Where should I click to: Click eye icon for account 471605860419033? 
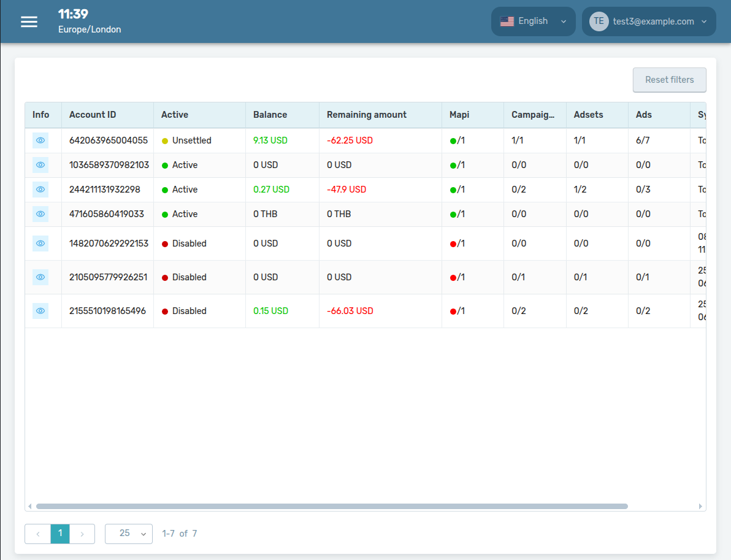tap(40, 214)
